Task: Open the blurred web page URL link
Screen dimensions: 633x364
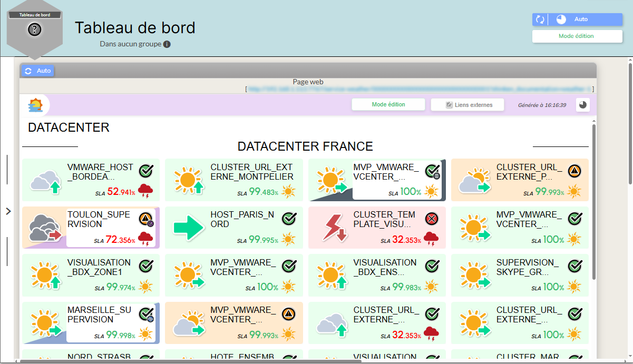Action: tap(419, 90)
